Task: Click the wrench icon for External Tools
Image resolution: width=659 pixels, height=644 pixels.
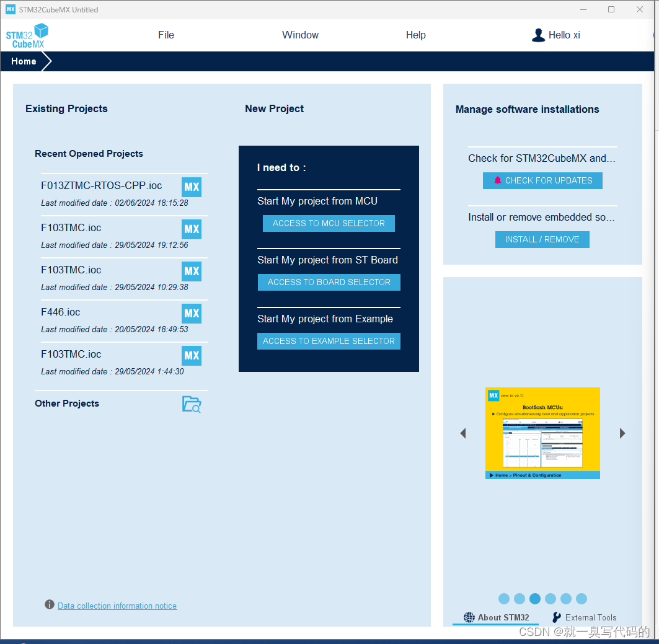Action: 557,617
